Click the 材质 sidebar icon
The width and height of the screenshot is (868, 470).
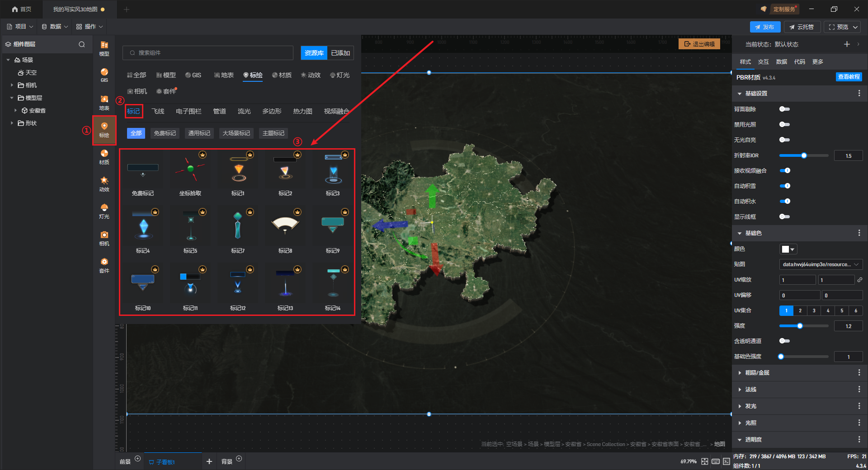(x=104, y=156)
